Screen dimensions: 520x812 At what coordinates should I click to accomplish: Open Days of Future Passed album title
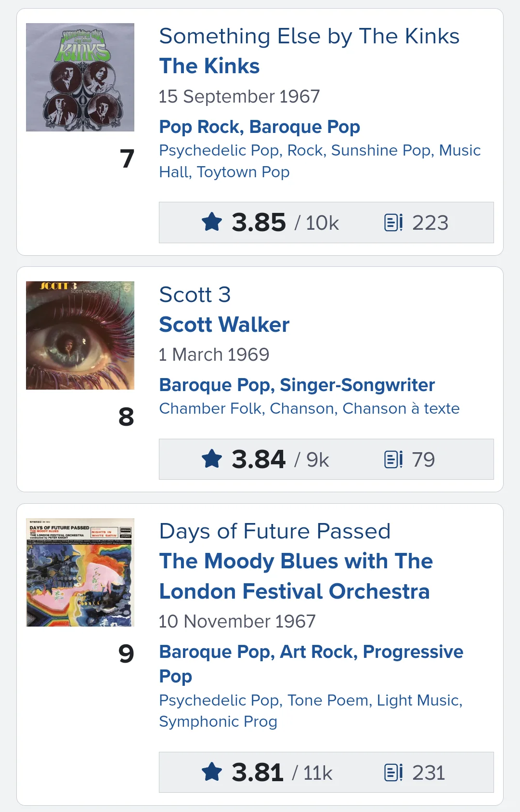(274, 531)
